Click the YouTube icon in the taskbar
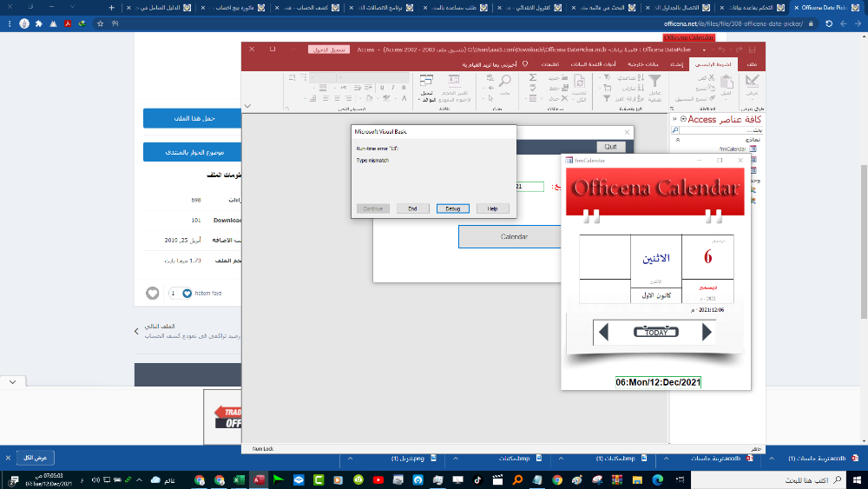 click(378, 479)
